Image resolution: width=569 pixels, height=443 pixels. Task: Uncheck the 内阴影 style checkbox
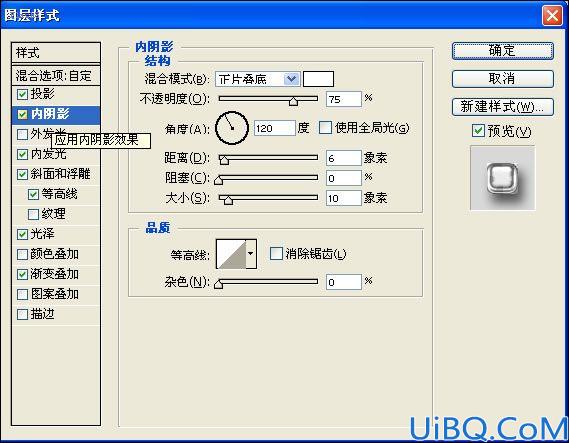22,115
